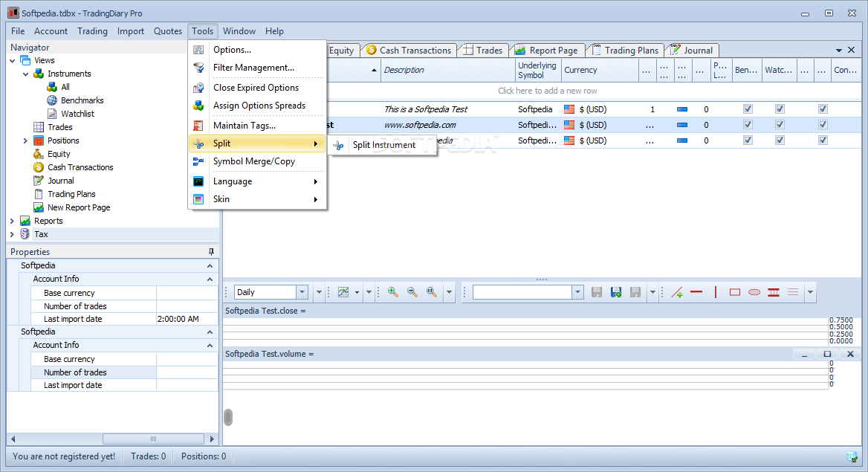Click the status bar icon at bottom right
The width and height of the screenshot is (868, 472).
[852, 456]
